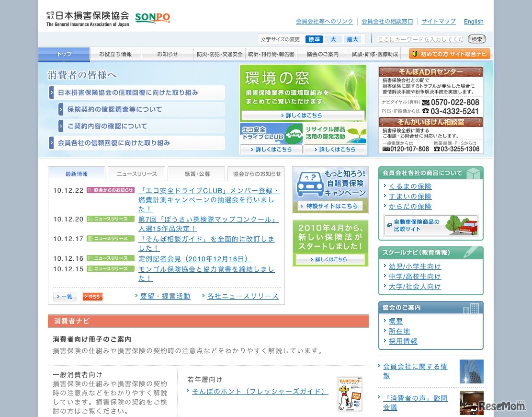Screen dimensions: 532x417
Task: Click the RSS feed icon
Action: pos(92,297)
